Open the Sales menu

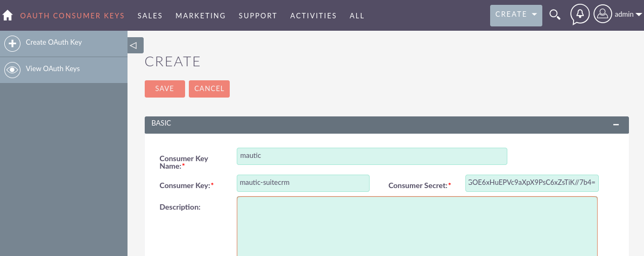coord(150,16)
